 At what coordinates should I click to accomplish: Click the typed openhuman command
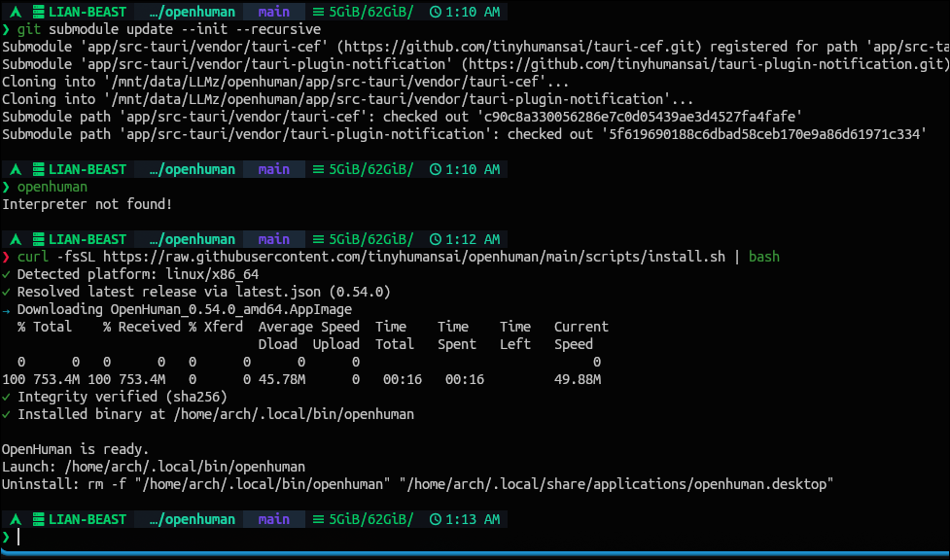click(53, 187)
